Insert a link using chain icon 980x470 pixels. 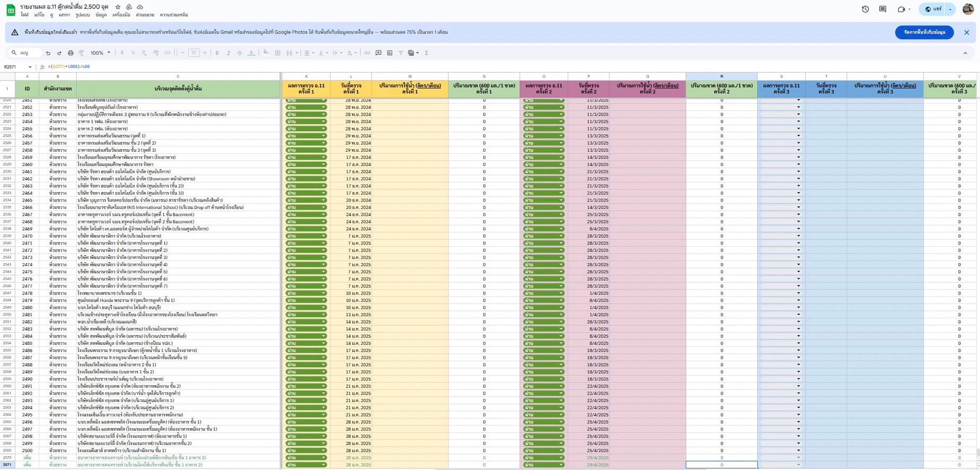click(x=367, y=53)
